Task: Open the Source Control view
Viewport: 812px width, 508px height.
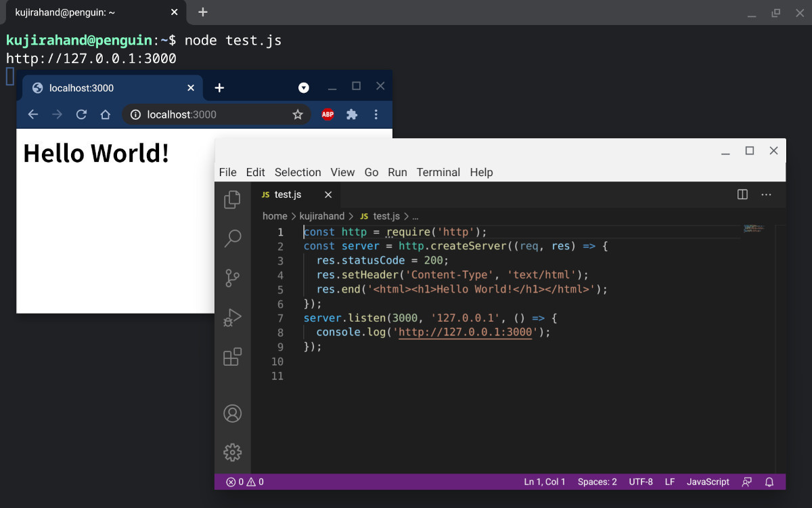Action: 232,278
